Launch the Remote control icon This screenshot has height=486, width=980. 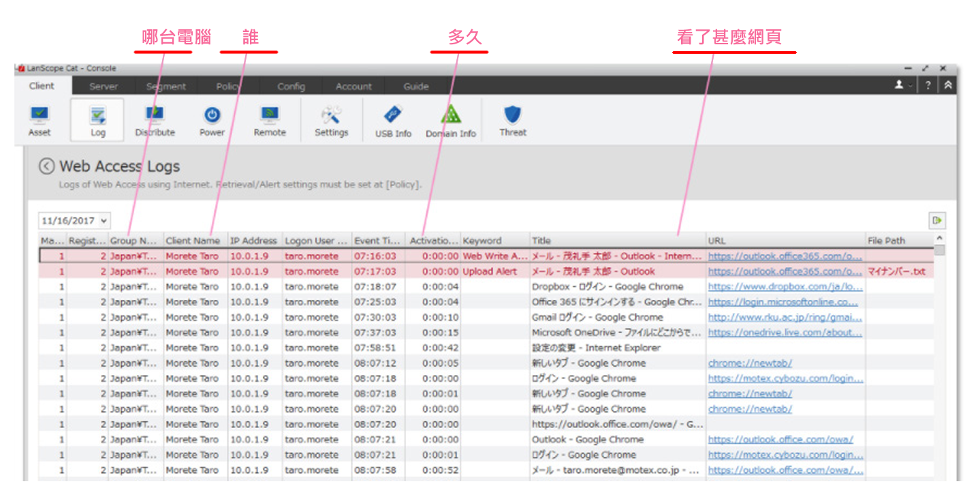[270, 121]
